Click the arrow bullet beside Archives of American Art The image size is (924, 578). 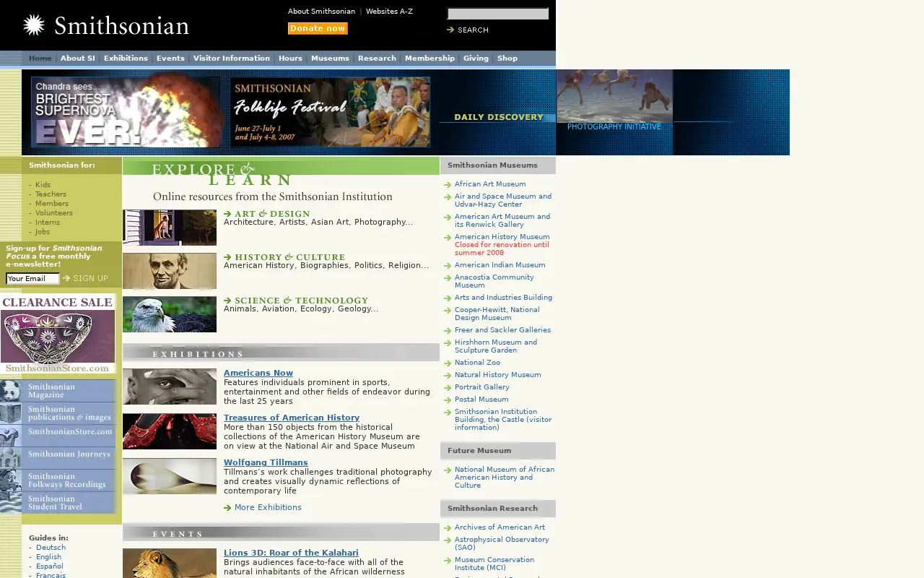(448, 528)
